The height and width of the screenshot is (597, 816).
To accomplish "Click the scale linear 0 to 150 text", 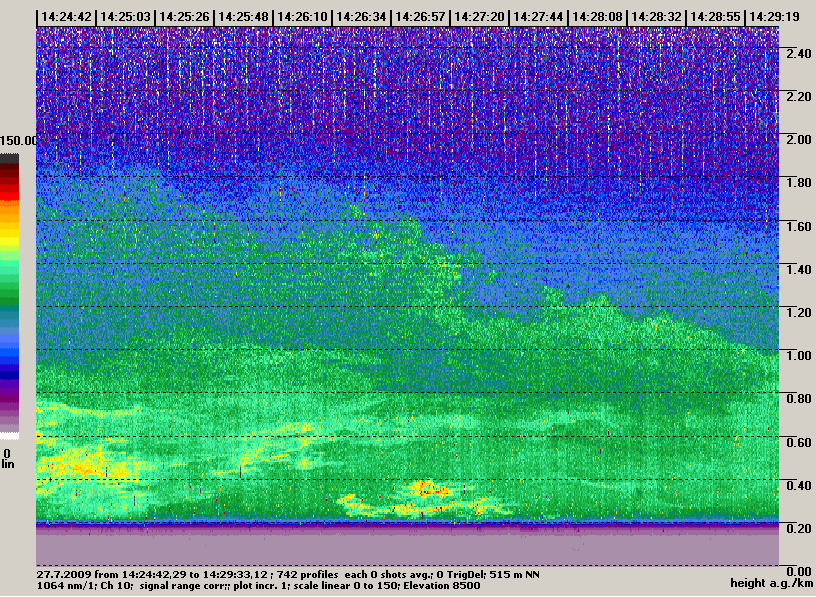I will tap(347, 586).
